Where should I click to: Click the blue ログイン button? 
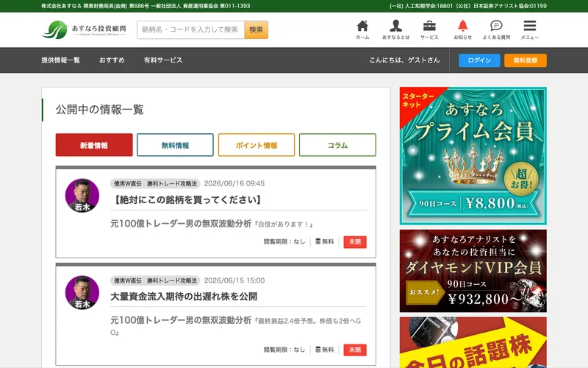point(479,60)
